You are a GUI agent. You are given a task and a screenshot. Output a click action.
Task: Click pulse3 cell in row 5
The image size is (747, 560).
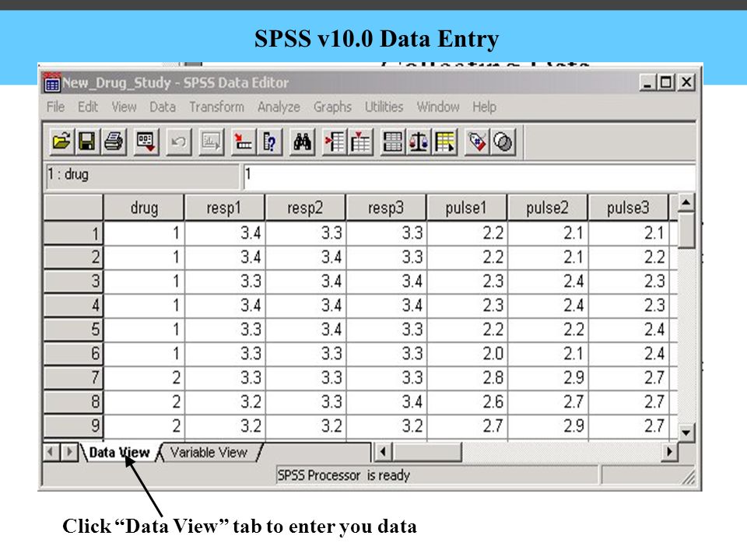click(628, 330)
